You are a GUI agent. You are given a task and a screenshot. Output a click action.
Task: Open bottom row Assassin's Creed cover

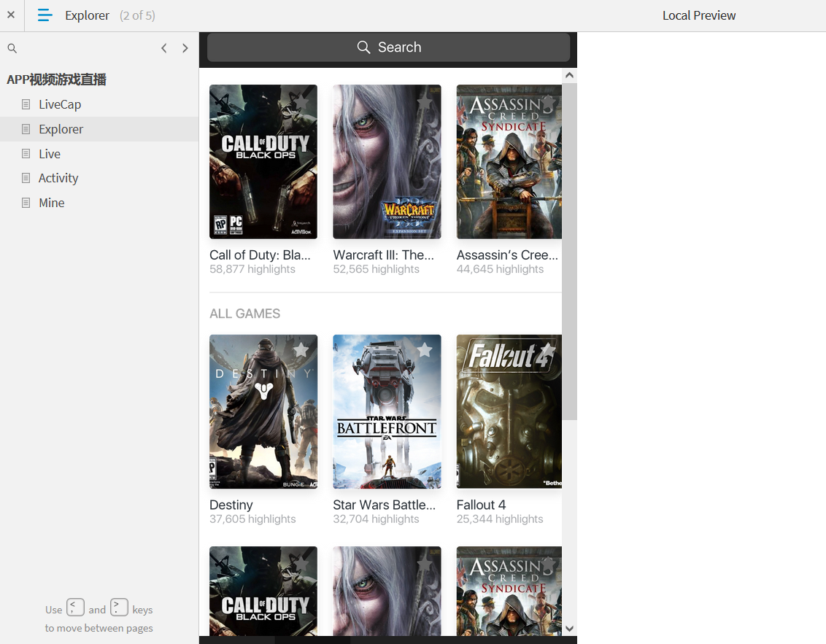click(x=509, y=591)
